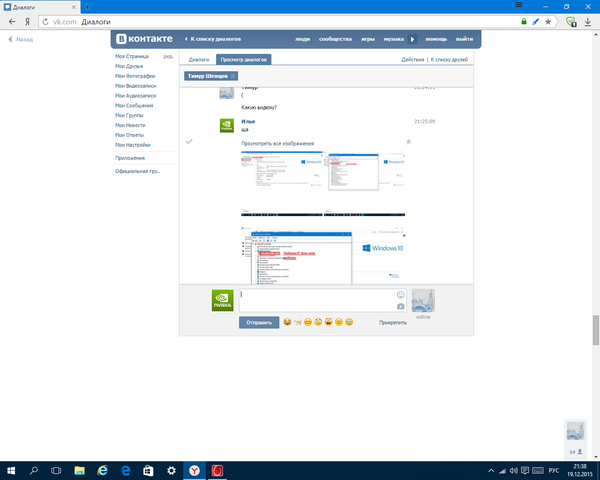The image size is (600, 480).
Task: Open the Windows Store taskbar icon
Action: 148,469
